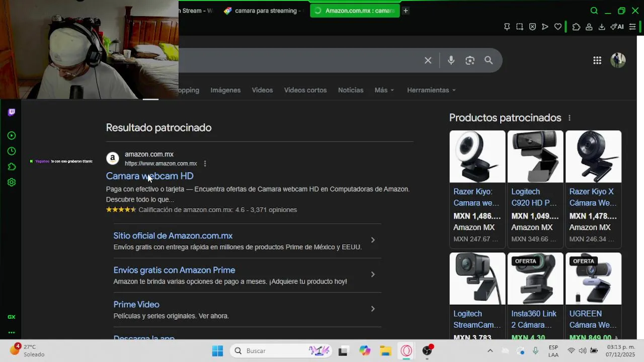Open the AI assistant button
Screen dimensions: 644x362
[x=617, y=27]
